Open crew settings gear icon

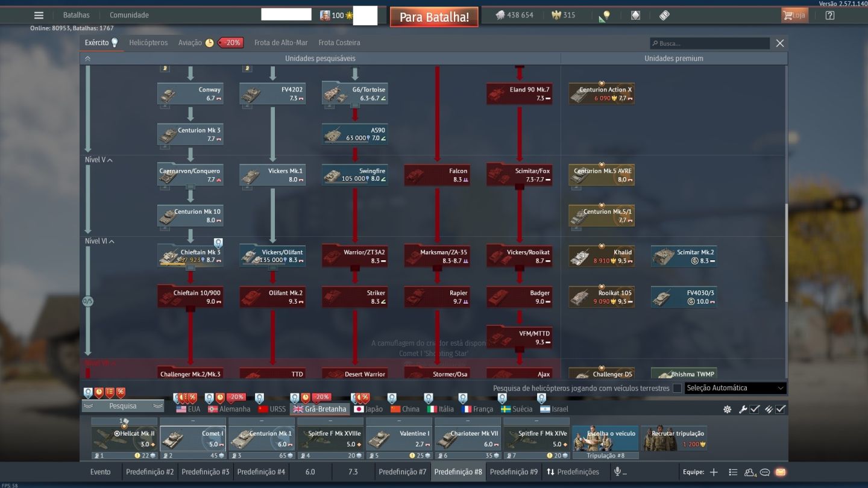click(x=727, y=409)
